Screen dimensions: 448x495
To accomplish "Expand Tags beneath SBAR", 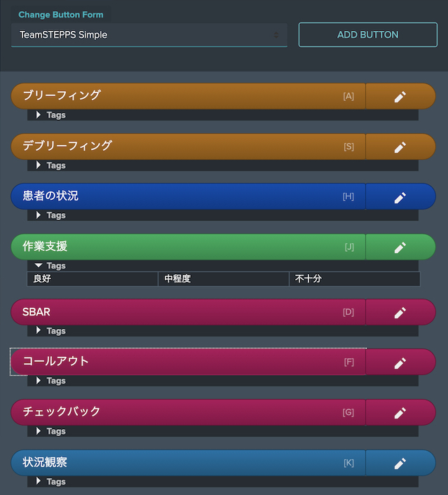I will [x=51, y=330].
